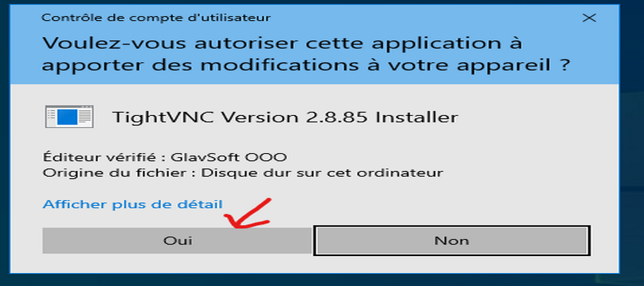The height and width of the screenshot is (286, 644).
Task: Click the TightVNC Version 2.8.85 Installer name
Action: (x=285, y=117)
